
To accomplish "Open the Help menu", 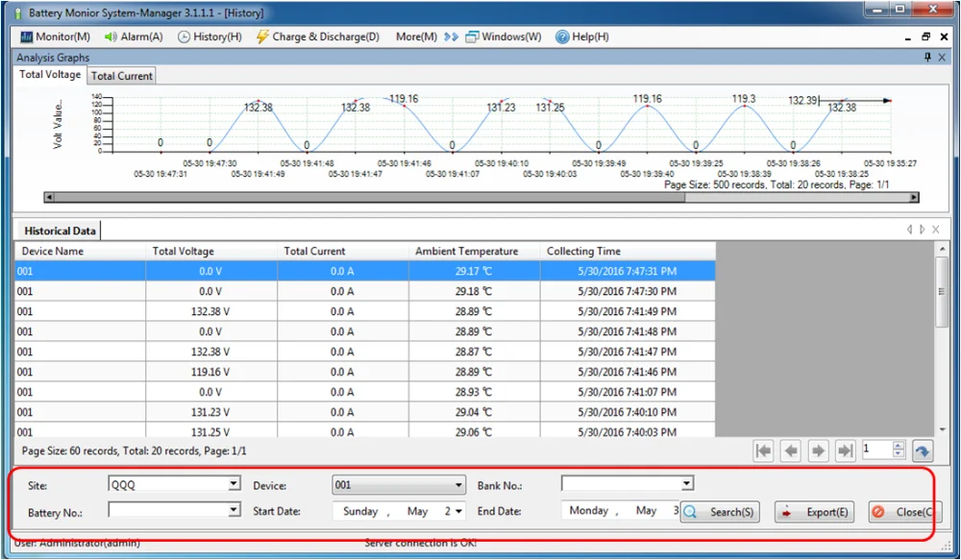I will (x=581, y=37).
